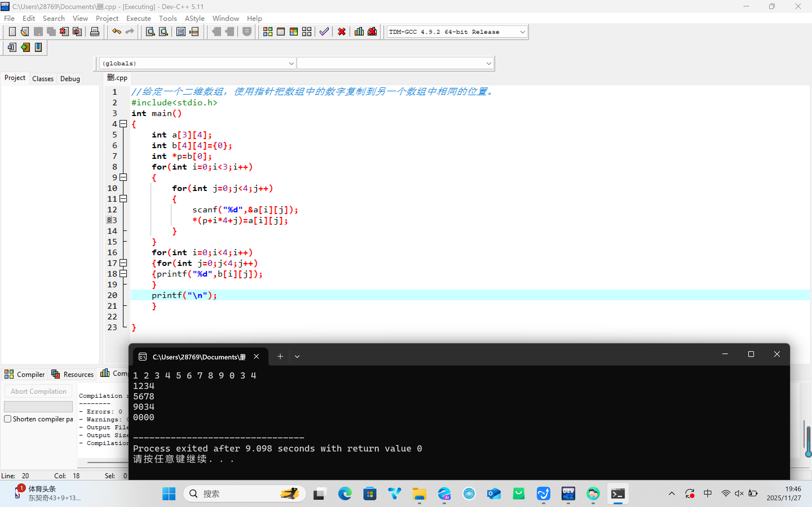Click the purple Syntax Check checkmark

(324, 32)
